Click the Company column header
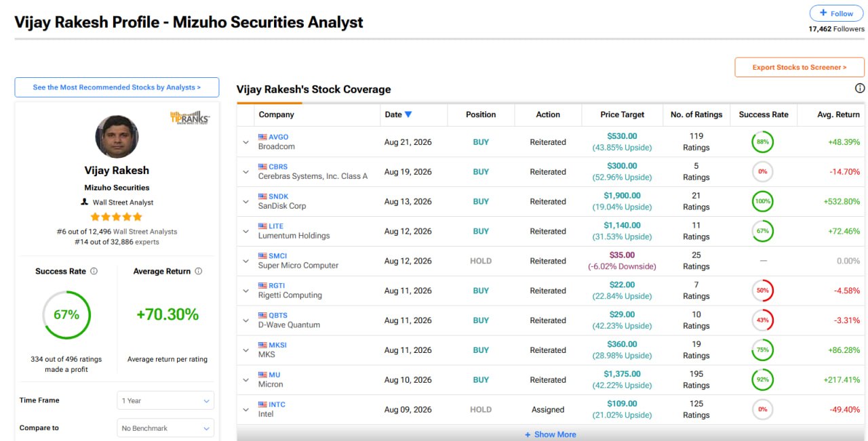The width and height of the screenshot is (868, 441). (x=277, y=114)
